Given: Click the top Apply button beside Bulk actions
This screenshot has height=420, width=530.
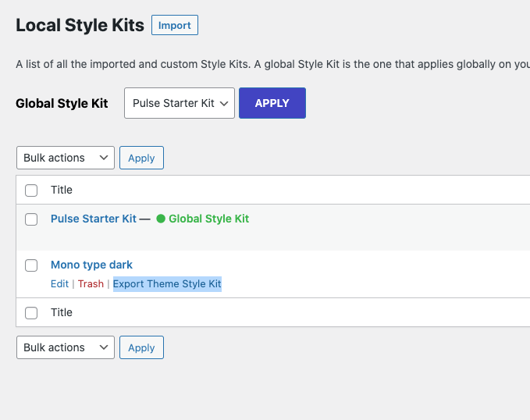Looking at the screenshot, I should coord(141,158).
